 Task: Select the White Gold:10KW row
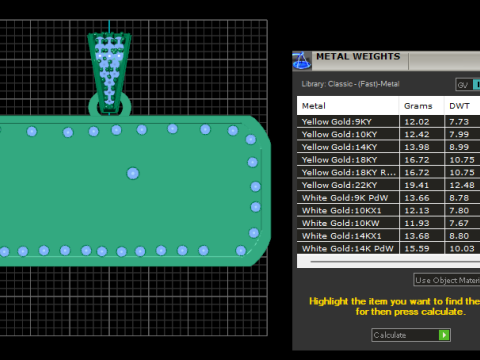click(x=388, y=223)
